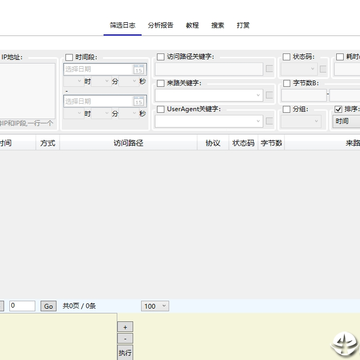Click into the IP地址 text area
The image size is (360, 360).
27,91
